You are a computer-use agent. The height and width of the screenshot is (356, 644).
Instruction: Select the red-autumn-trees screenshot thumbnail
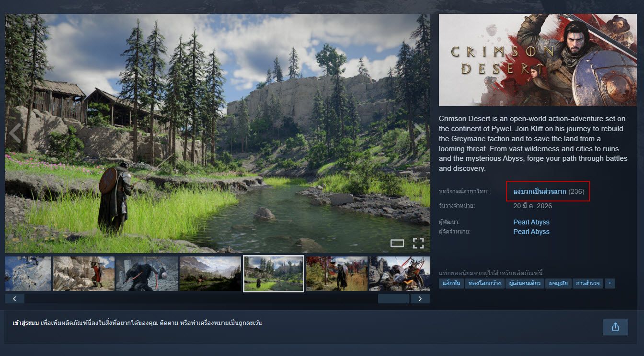tap(336, 274)
